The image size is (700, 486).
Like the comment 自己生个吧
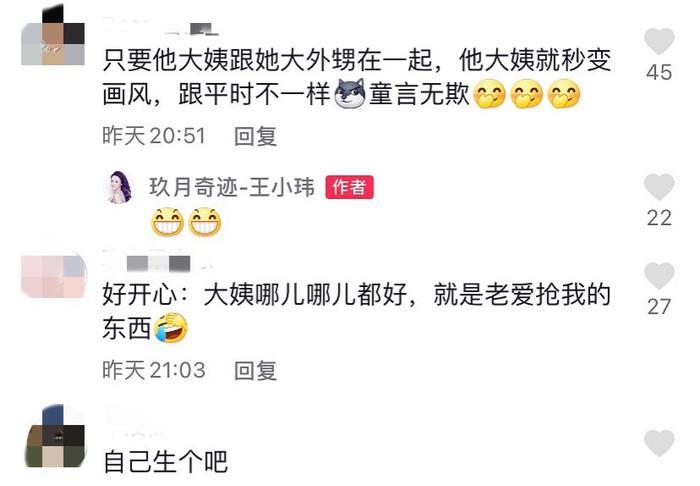tap(659, 443)
